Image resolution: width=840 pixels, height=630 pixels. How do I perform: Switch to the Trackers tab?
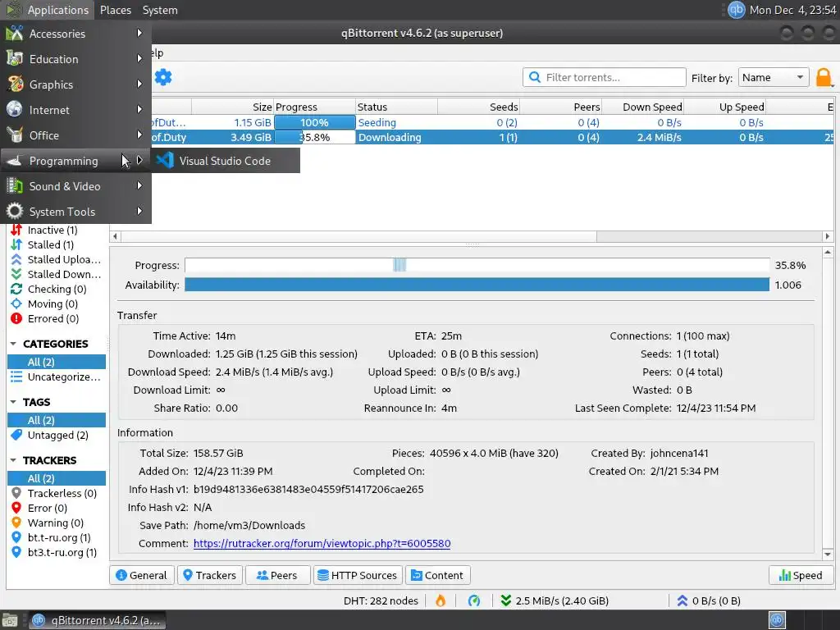[x=210, y=575]
